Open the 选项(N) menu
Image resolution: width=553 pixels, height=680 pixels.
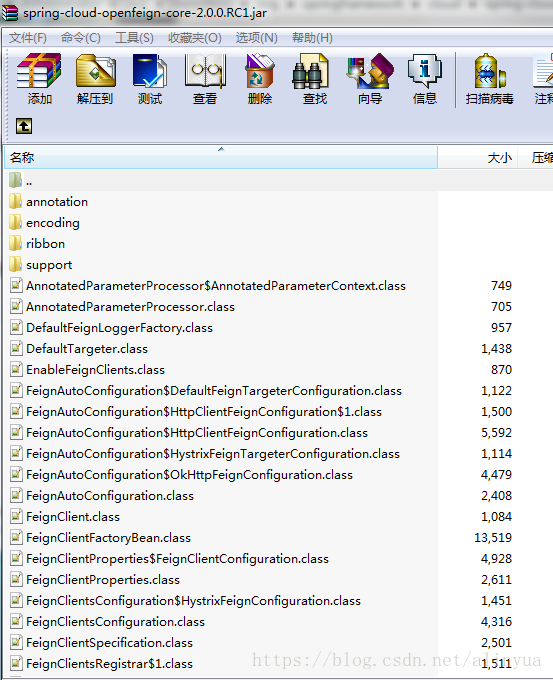click(x=256, y=38)
